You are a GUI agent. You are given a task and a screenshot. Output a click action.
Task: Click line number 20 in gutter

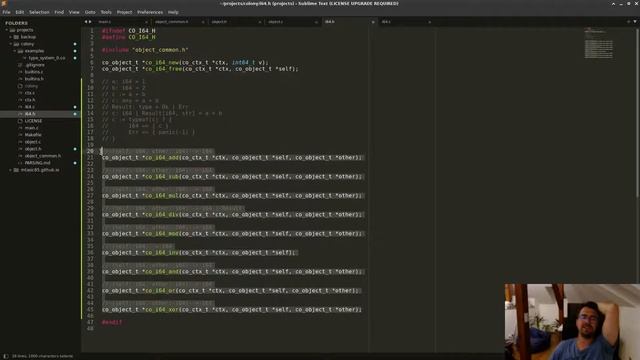pos(90,151)
